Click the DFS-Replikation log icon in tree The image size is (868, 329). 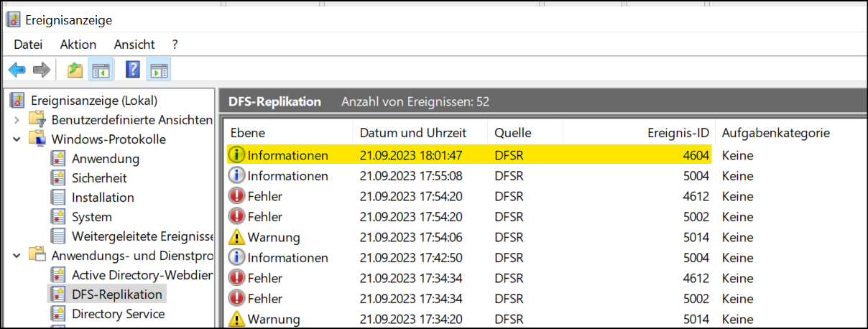click(x=58, y=295)
